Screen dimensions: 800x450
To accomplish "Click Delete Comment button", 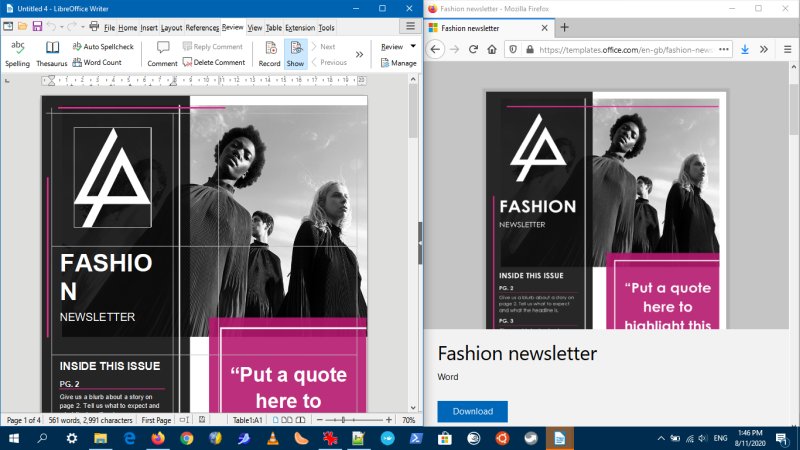I will [214, 62].
